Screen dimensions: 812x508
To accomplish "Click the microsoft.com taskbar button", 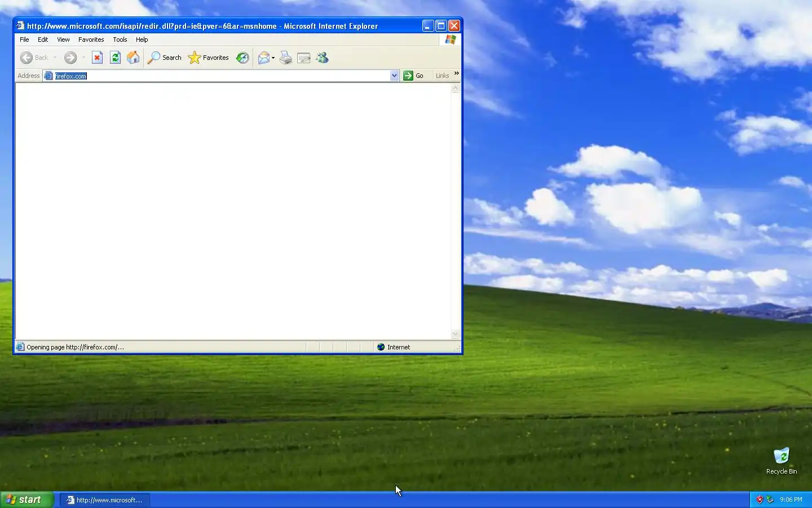I will tap(105, 500).
